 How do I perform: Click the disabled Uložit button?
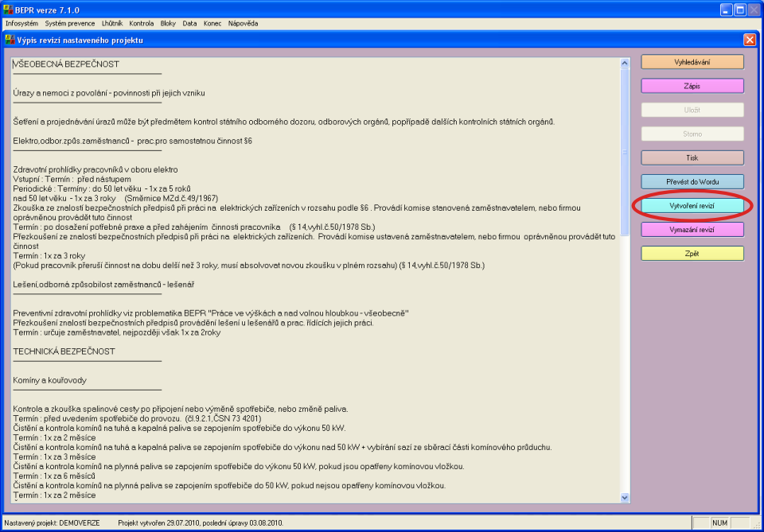point(692,110)
